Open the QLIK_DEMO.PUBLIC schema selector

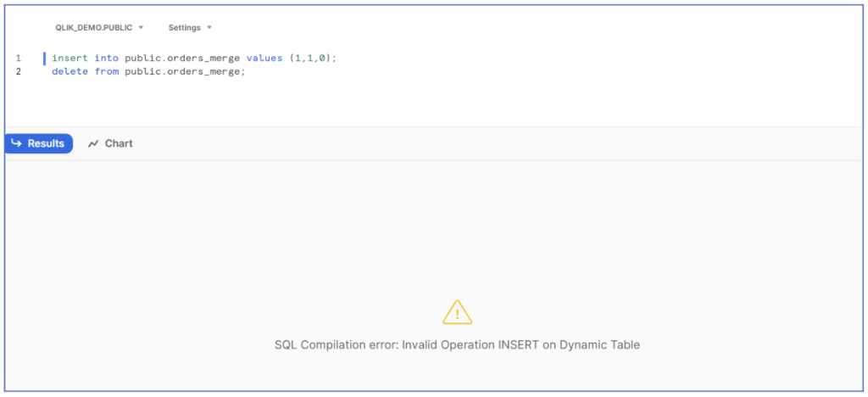point(99,27)
